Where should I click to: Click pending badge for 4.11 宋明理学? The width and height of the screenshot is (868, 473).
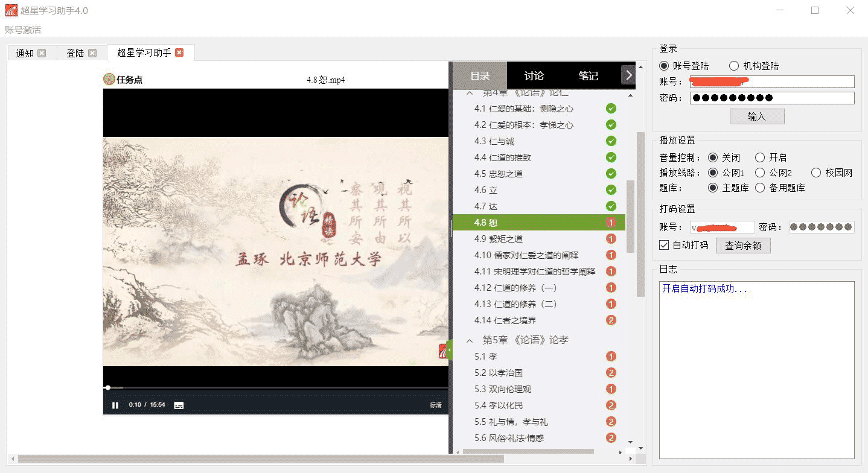point(611,271)
